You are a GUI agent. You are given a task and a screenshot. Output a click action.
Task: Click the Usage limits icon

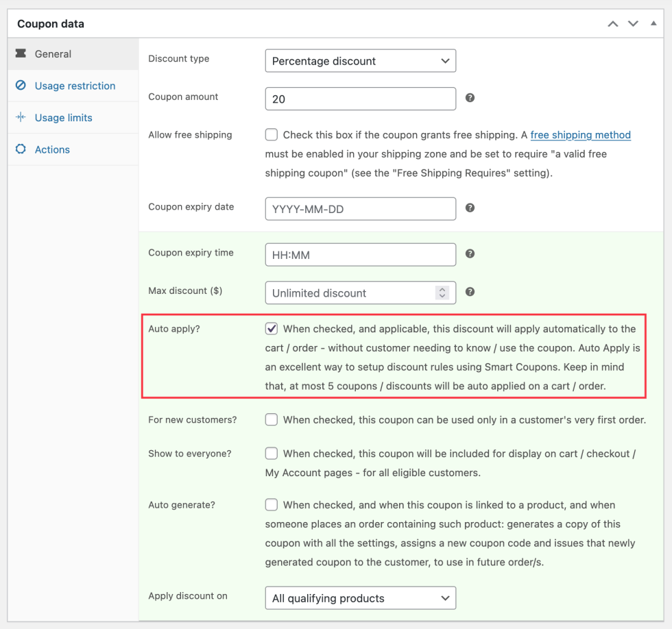tap(21, 117)
